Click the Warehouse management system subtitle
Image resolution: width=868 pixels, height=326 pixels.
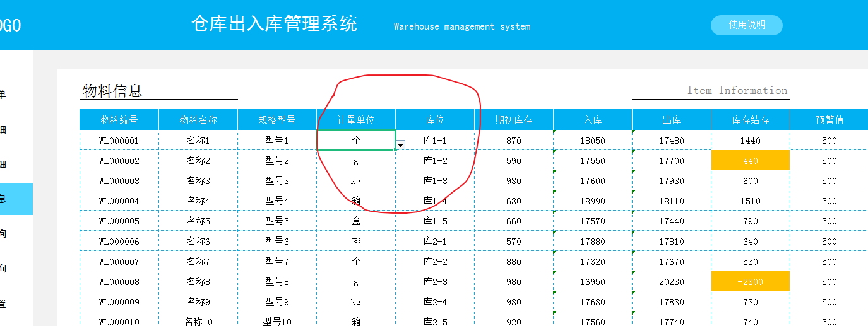[462, 26]
